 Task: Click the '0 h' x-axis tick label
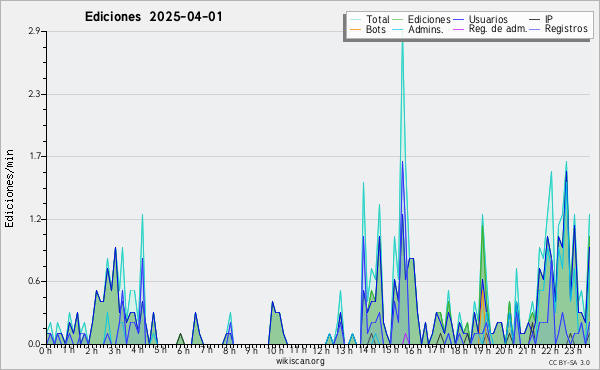point(46,351)
